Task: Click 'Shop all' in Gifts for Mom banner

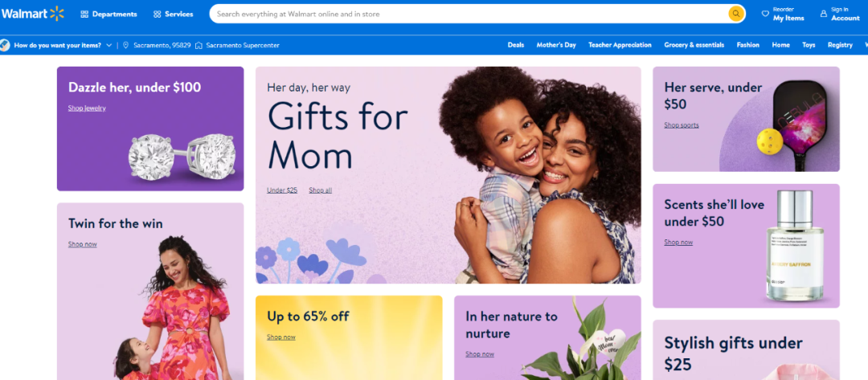Action: pyautogui.click(x=321, y=190)
